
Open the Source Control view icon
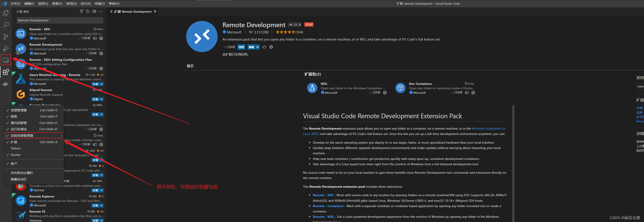[x=6, y=37]
